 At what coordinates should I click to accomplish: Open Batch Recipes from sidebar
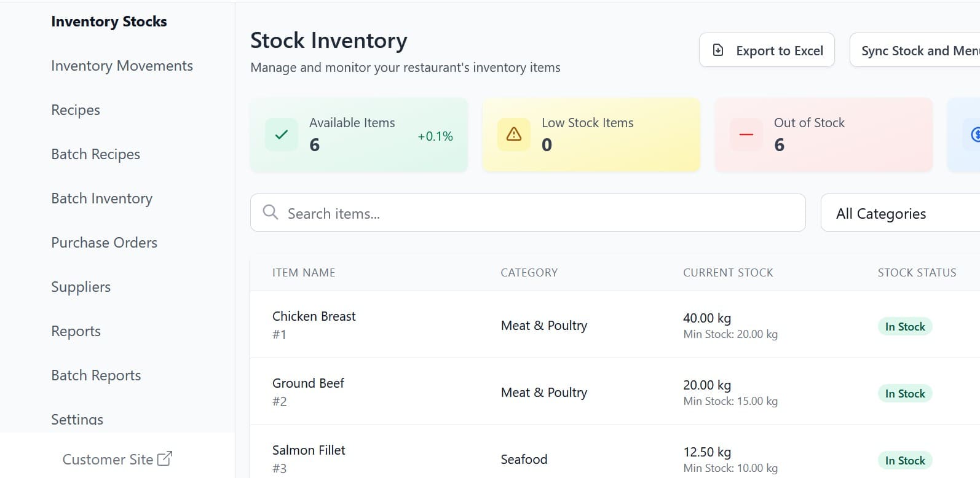click(x=95, y=154)
